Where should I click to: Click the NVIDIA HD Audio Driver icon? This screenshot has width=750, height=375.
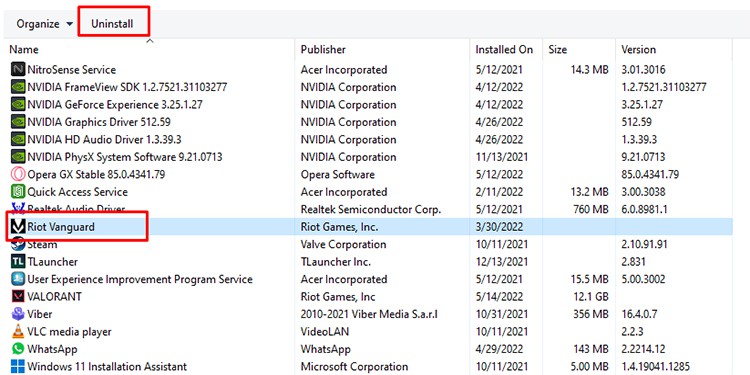coord(18,140)
